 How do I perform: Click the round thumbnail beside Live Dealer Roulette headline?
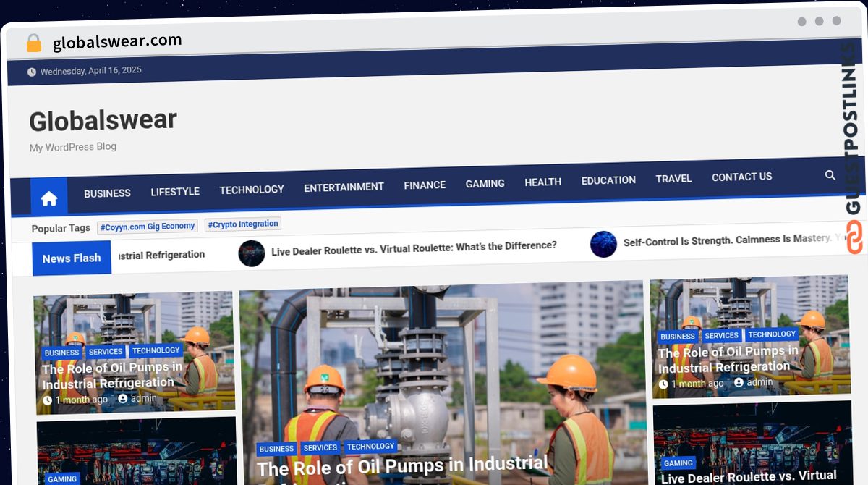[x=252, y=253]
